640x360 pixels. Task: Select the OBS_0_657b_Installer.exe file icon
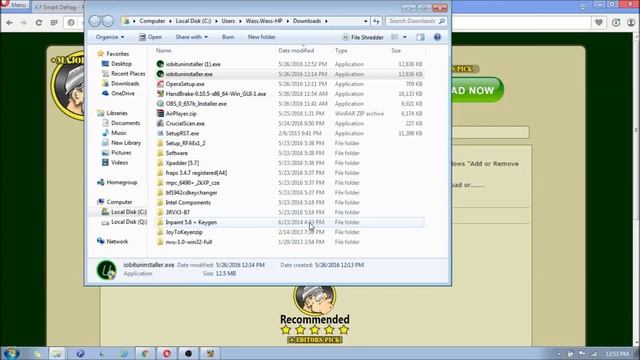point(160,104)
